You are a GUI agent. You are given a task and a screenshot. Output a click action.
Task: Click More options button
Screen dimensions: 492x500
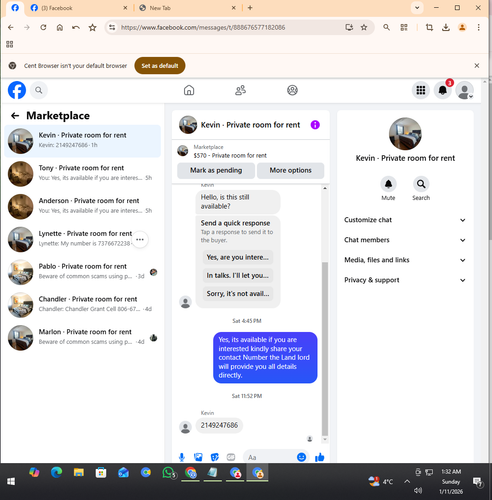[x=290, y=170]
